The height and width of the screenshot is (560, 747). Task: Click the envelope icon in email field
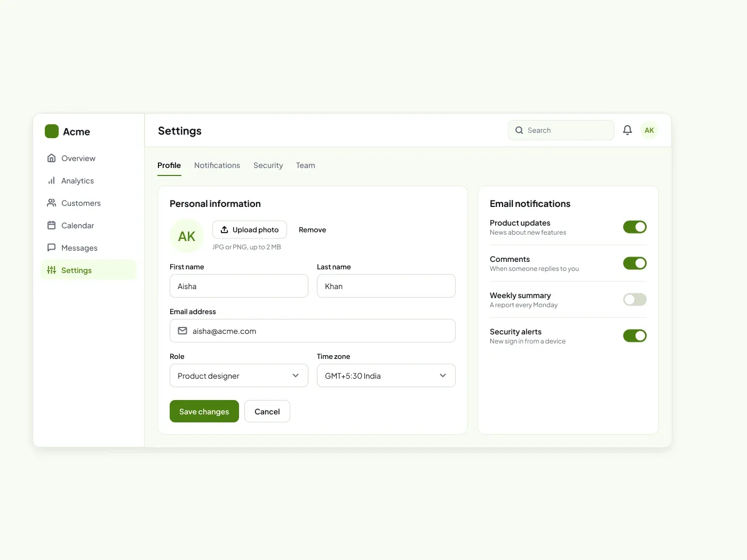click(182, 331)
